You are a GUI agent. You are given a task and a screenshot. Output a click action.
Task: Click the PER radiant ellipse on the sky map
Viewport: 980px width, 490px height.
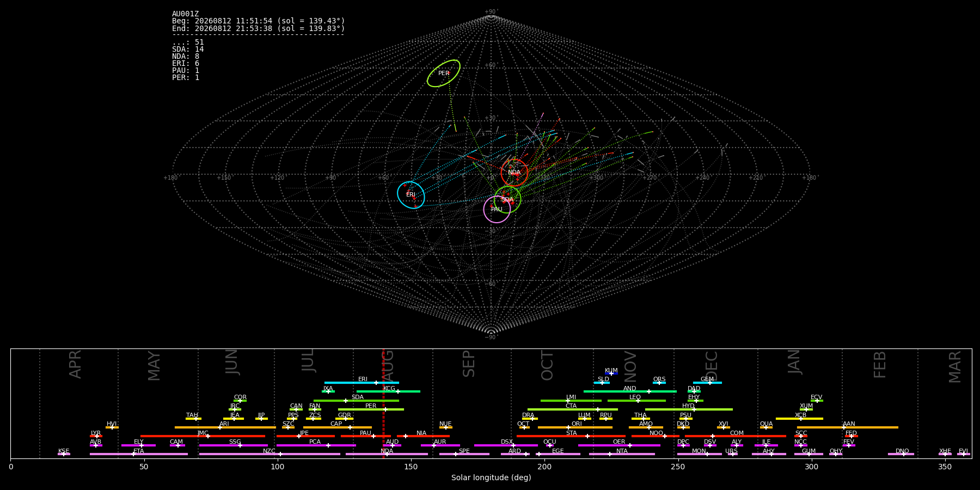tap(444, 73)
